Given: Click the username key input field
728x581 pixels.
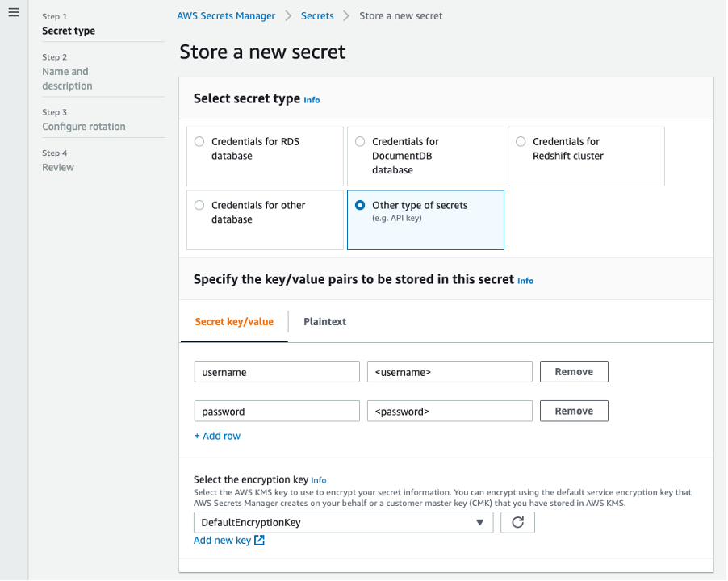Looking at the screenshot, I should tap(277, 372).
